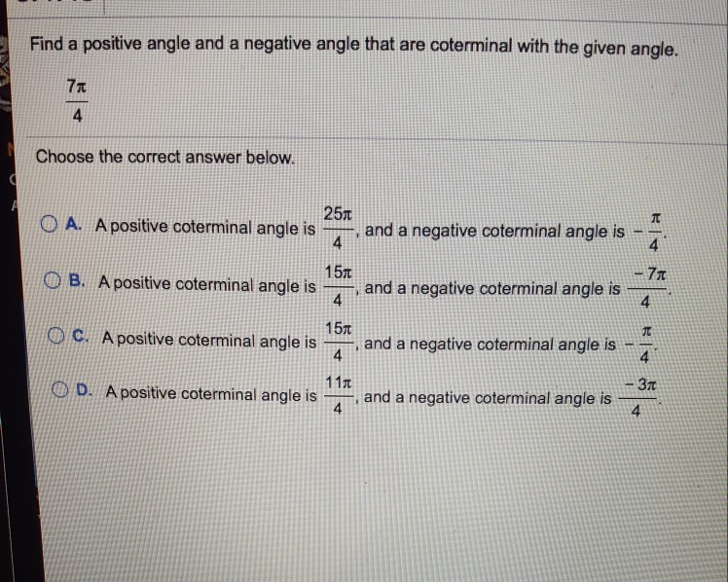Click the 15π/4 fraction in option C
This screenshot has height=582, width=728.
click(337, 340)
